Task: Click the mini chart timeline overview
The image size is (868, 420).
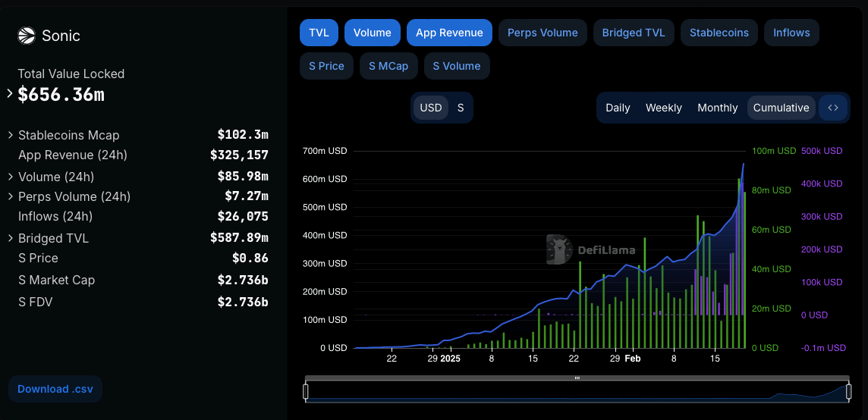Action: [x=577, y=392]
